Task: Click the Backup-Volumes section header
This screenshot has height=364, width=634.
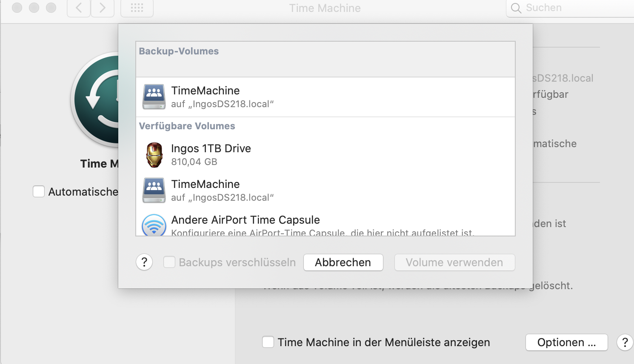Action: [x=179, y=51]
